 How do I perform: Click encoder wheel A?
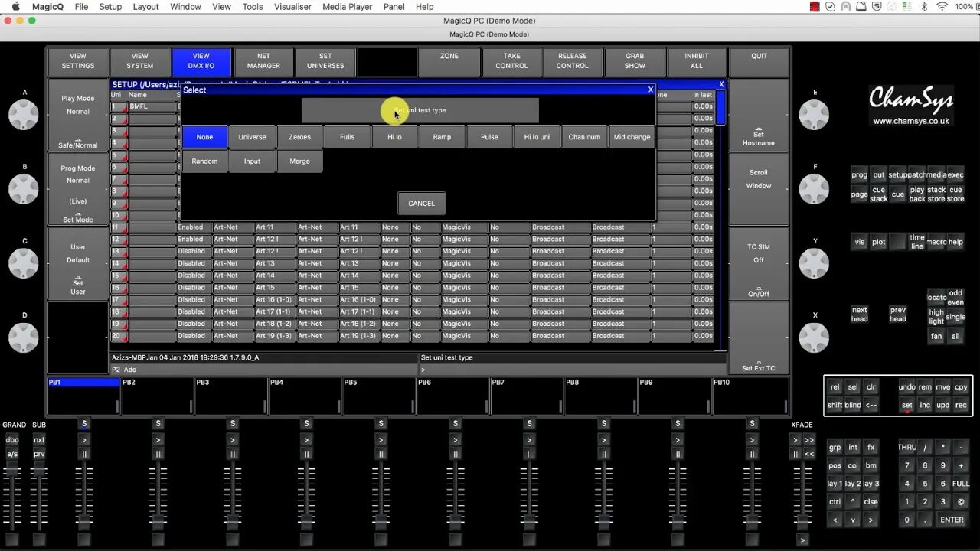[x=24, y=115]
